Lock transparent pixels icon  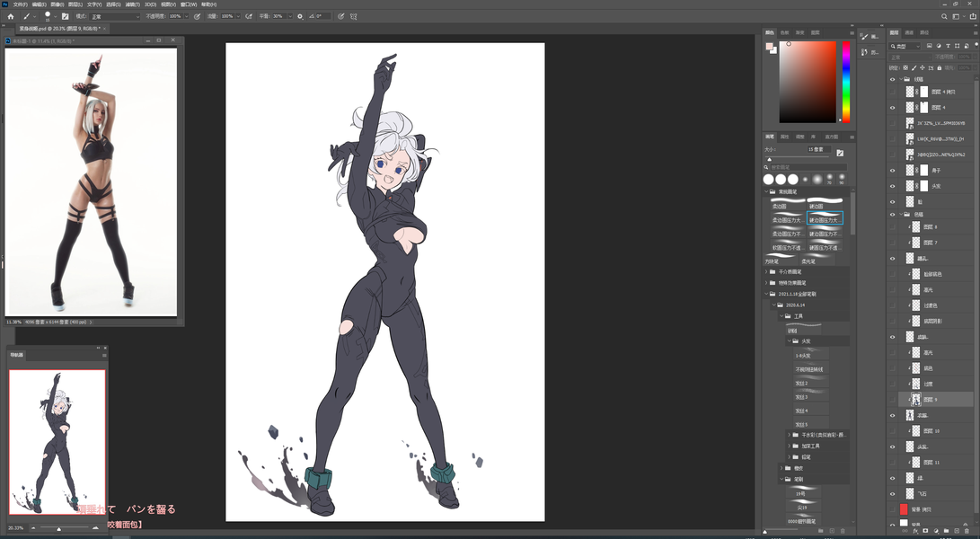(905, 67)
